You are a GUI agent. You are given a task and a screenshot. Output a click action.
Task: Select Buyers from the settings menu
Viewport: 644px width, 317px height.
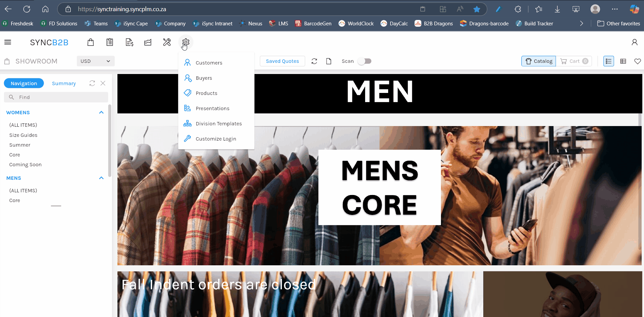(x=216, y=78)
